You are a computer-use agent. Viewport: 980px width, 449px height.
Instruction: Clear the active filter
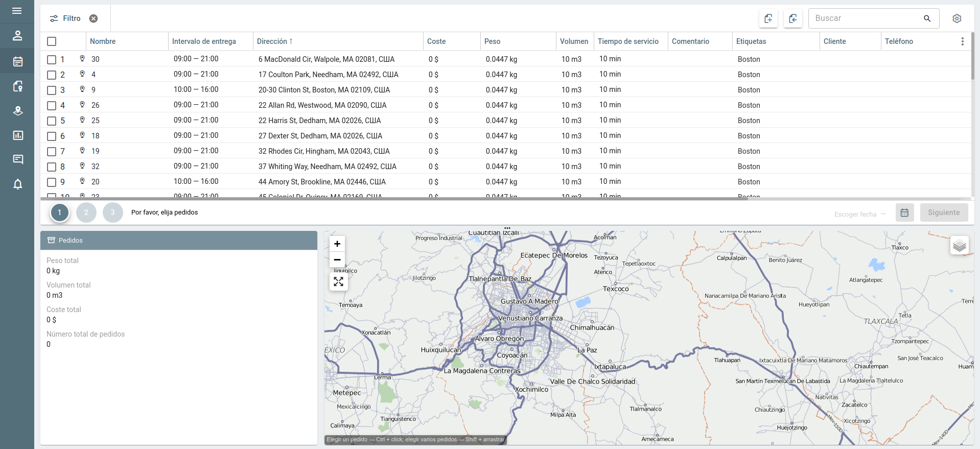[94, 18]
